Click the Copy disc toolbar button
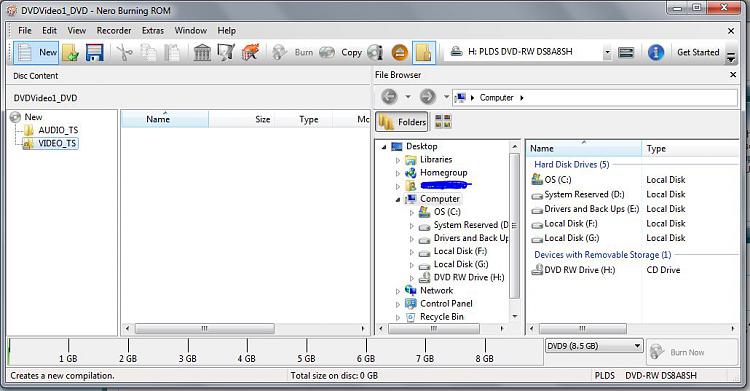750x391 pixels. point(342,53)
